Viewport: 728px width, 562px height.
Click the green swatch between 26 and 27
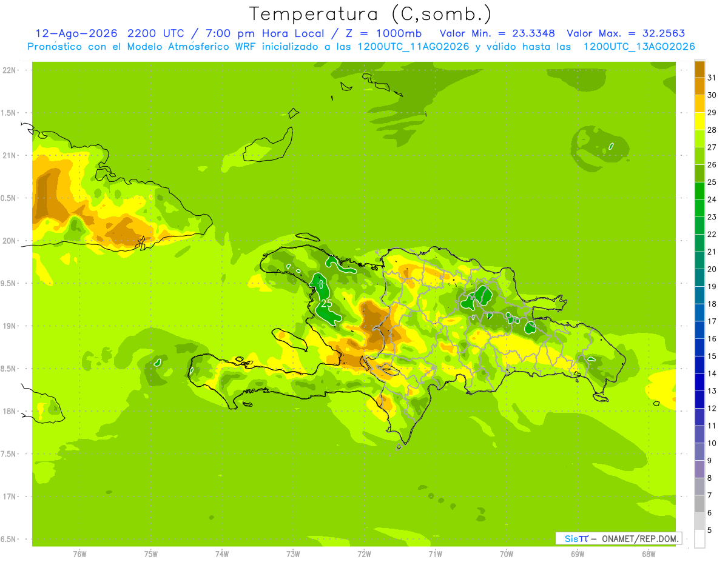click(x=699, y=156)
